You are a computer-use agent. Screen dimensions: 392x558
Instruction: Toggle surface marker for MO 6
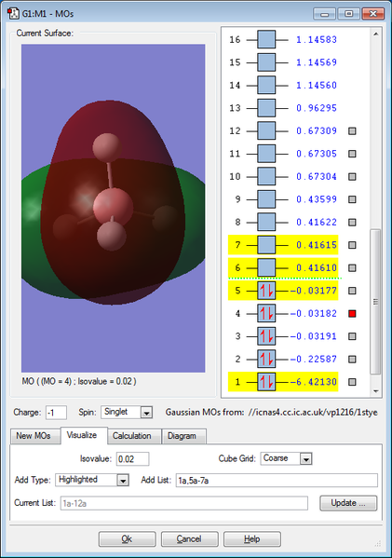352,267
